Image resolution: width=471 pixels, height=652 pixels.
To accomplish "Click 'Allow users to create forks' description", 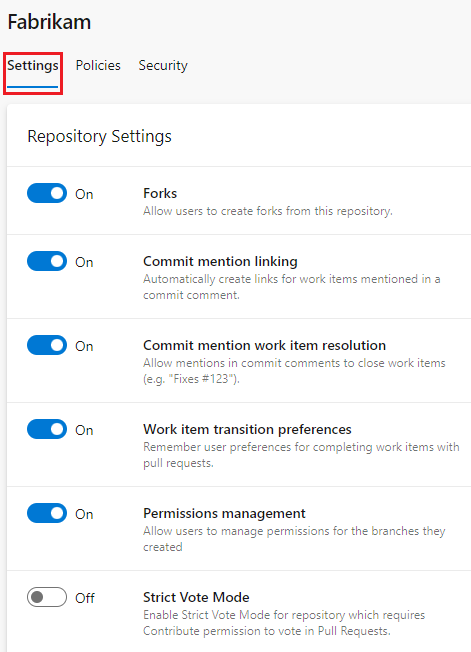I will point(268,211).
